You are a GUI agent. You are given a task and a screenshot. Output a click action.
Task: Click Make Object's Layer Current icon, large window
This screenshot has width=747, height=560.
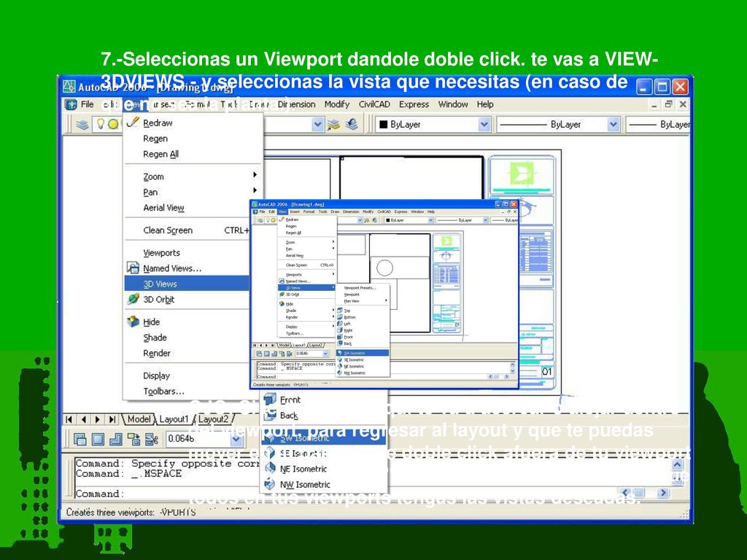(x=333, y=124)
